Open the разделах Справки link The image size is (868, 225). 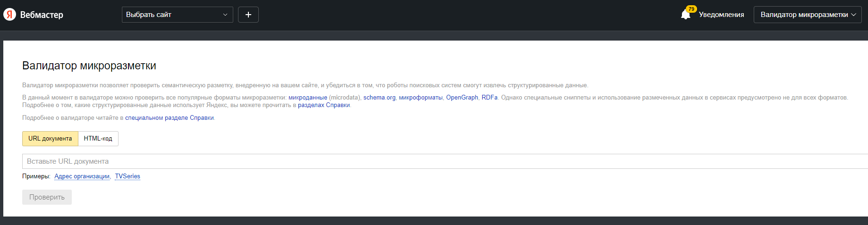click(x=324, y=105)
